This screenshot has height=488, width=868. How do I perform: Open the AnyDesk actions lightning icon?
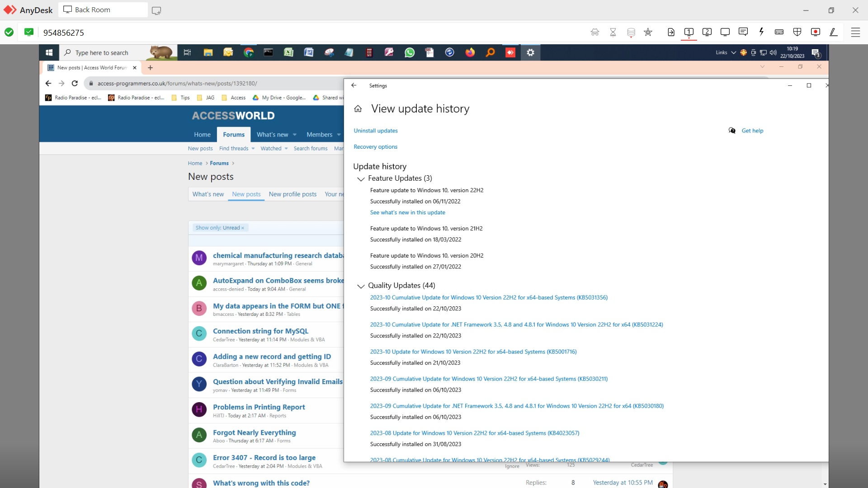[x=761, y=32]
